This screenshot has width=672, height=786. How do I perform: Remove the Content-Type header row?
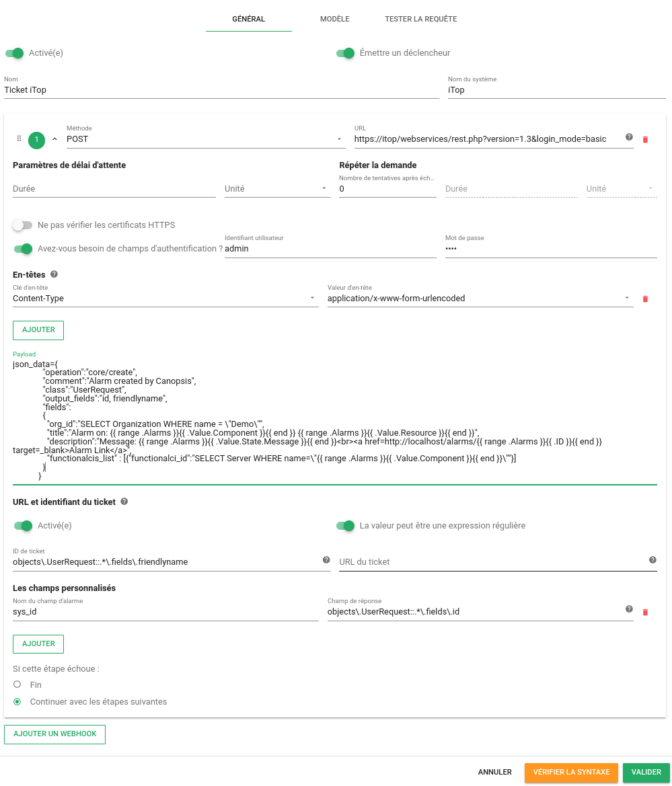tap(645, 299)
